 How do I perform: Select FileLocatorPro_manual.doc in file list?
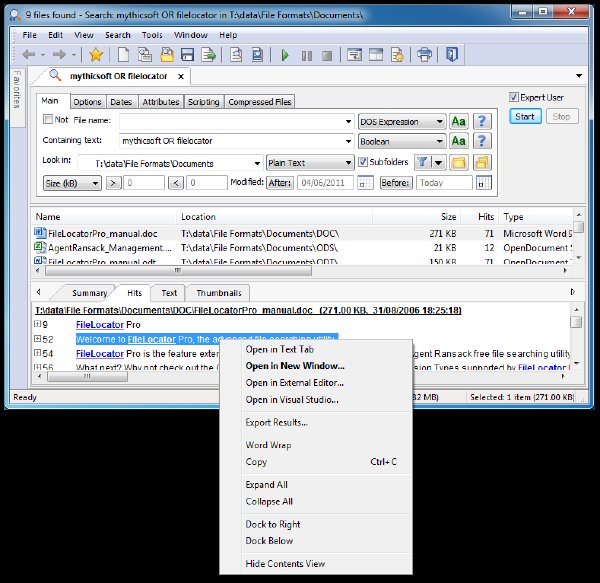(103, 233)
